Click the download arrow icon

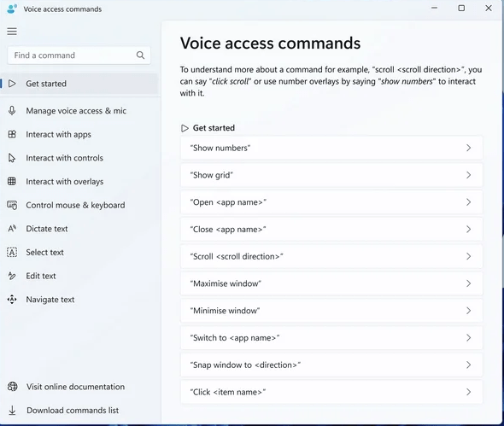click(x=12, y=411)
